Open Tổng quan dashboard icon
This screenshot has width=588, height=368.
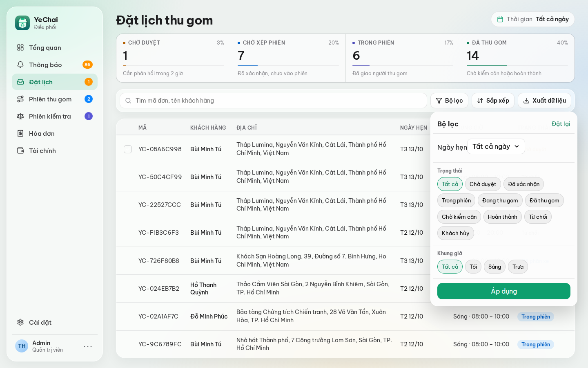pos(20,47)
